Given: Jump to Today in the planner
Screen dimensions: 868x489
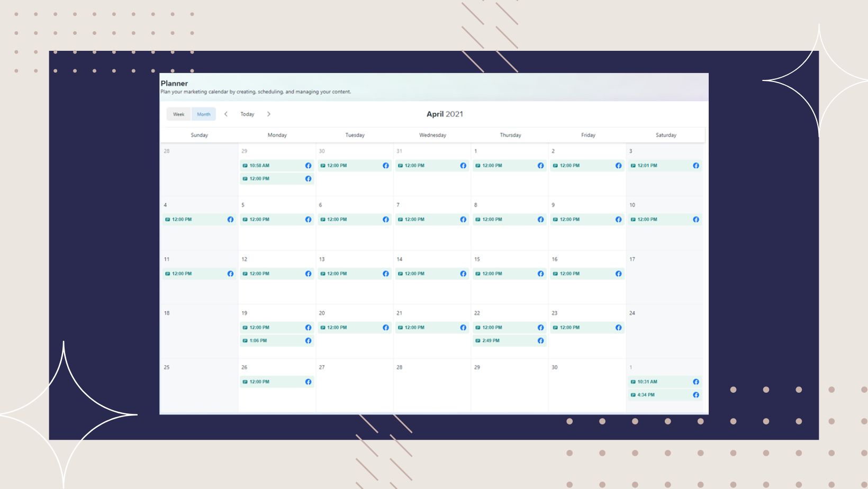Looking at the screenshot, I should point(247,114).
